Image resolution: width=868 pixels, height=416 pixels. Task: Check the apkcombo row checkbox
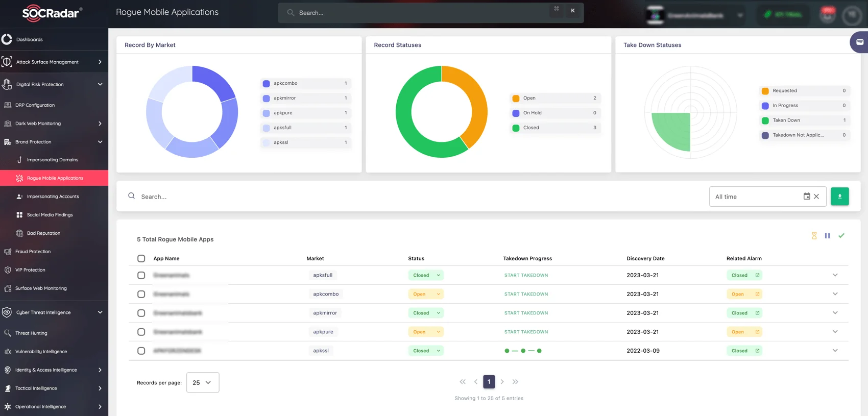141,294
